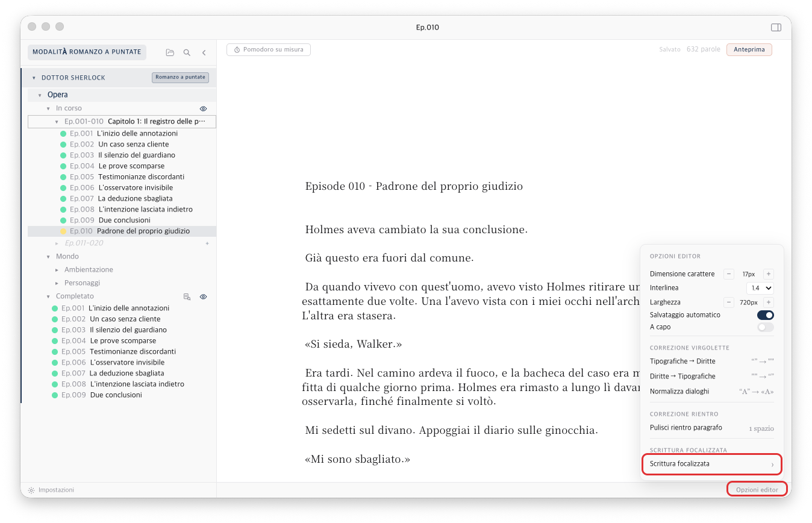Toggle Salvataggio automatico switch
Screen dimensions: 812x523
[x=765, y=315]
